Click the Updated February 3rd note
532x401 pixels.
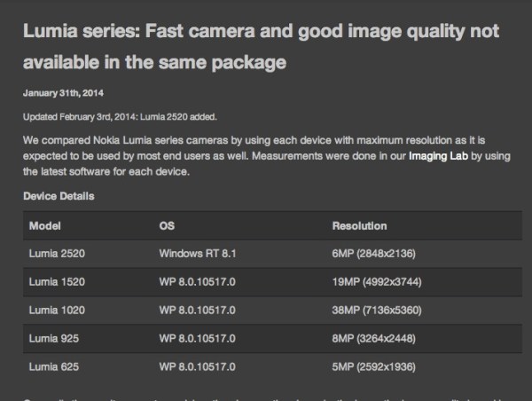118,117
